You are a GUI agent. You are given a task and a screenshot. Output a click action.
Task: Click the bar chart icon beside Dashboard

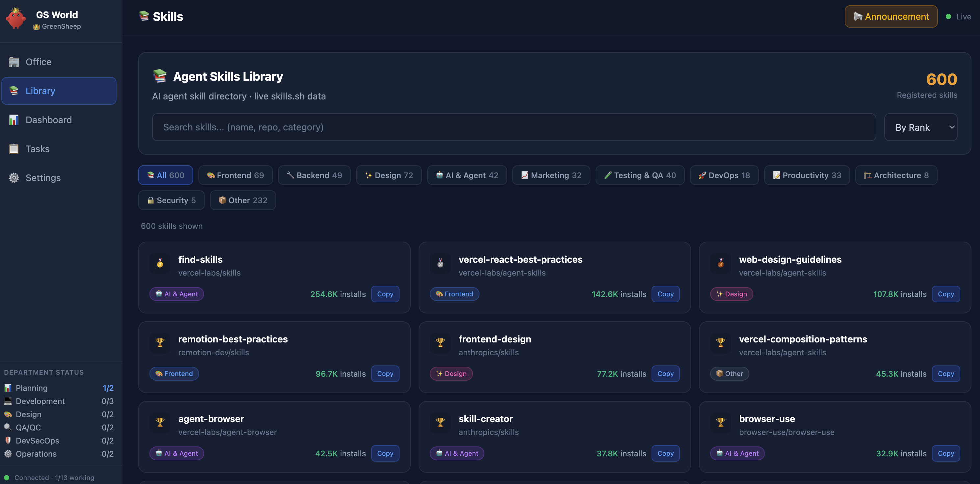point(14,120)
